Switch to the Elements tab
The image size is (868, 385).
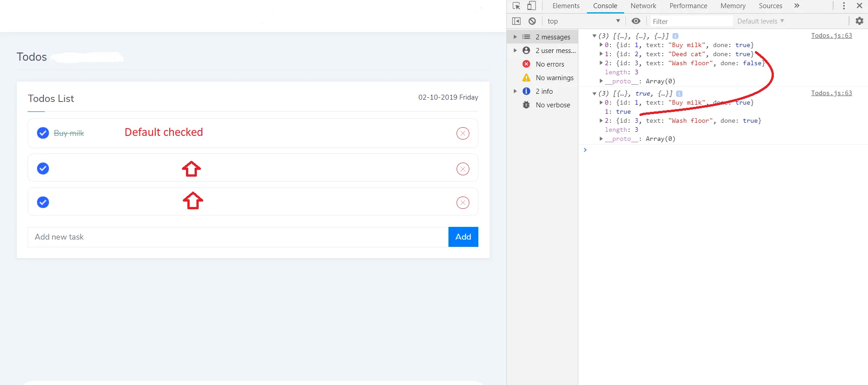566,6
